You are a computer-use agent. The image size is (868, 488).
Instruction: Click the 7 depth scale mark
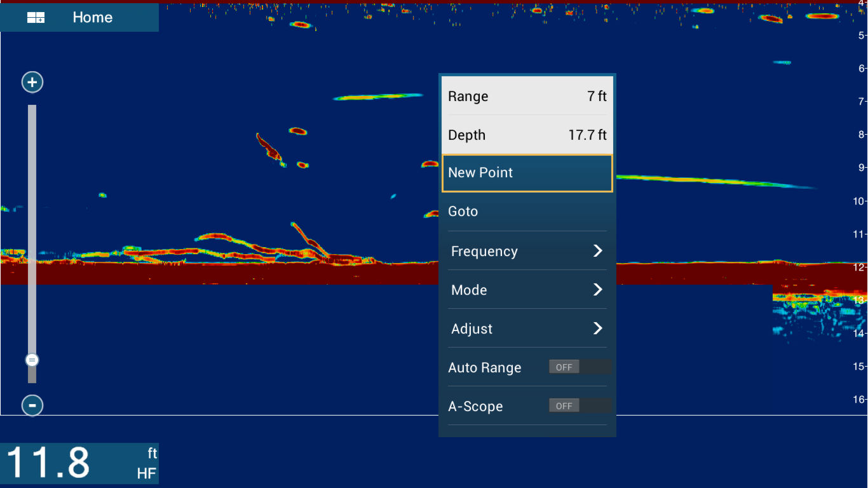[x=862, y=102]
